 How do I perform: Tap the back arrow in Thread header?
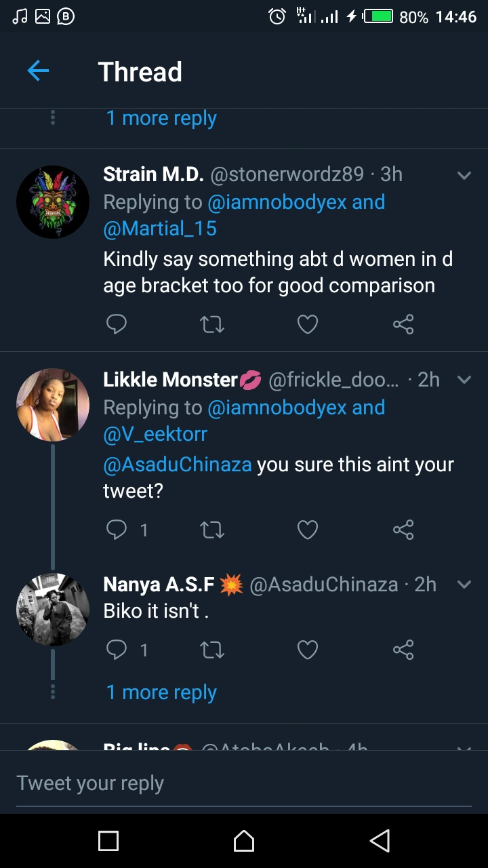(38, 71)
